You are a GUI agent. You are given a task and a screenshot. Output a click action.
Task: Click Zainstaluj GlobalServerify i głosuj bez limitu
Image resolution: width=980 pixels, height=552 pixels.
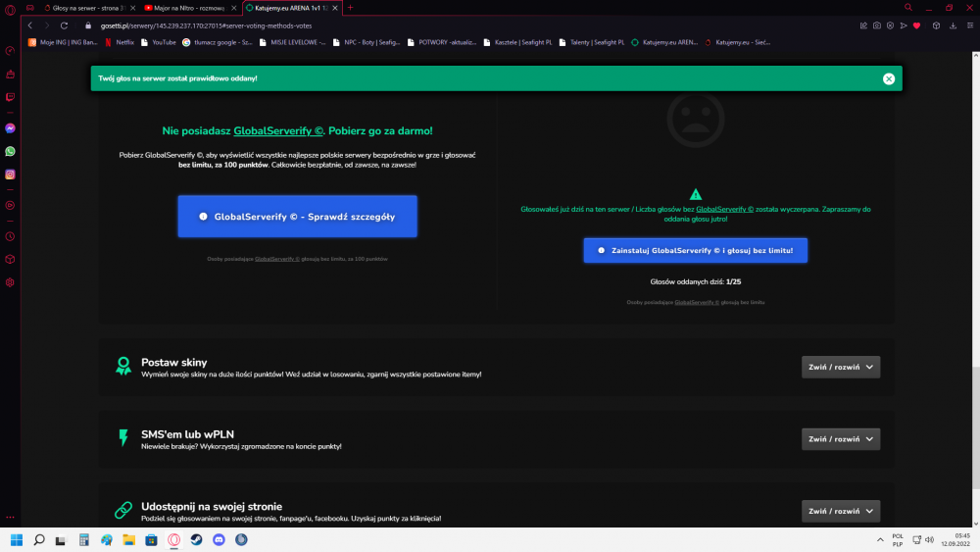(696, 251)
